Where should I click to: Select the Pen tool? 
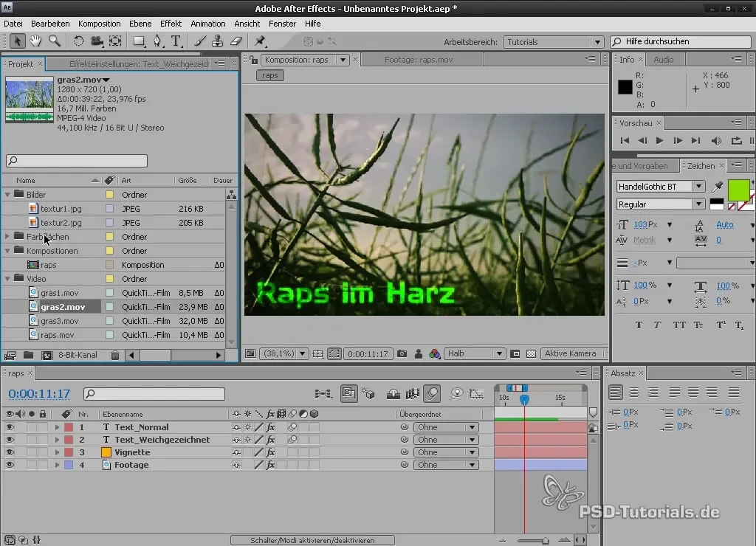[x=158, y=41]
